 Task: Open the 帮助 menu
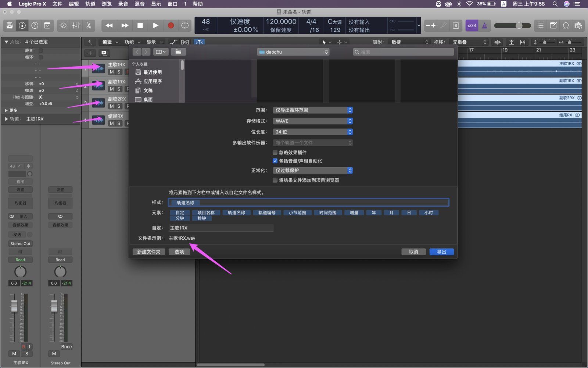click(x=198, y=4)
